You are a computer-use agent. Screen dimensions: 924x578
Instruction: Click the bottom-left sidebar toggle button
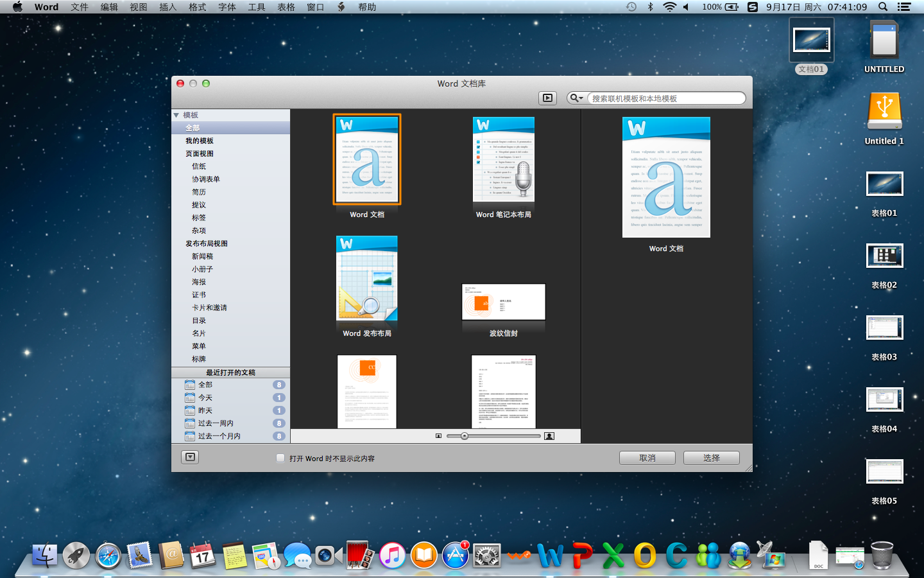click(191, 457)
